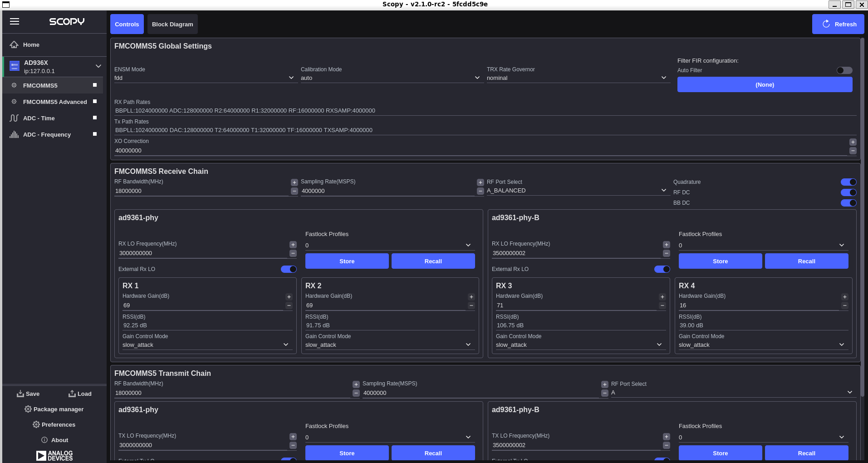Open the Package manager
This screenshot has height=463, width=868.
[x=54, y=409]
